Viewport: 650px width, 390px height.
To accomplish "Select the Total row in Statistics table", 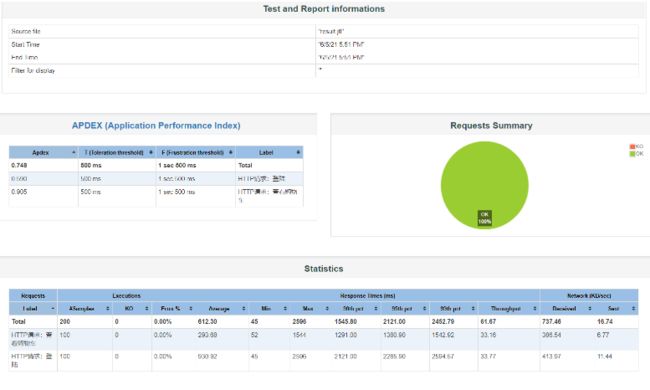I will pyautogui.click(x=324, y=322).
